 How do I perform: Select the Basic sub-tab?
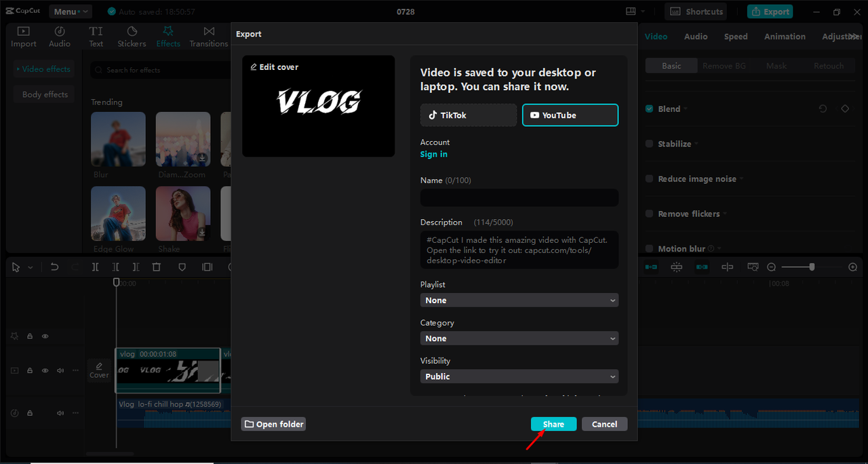(x=671, y=66)
